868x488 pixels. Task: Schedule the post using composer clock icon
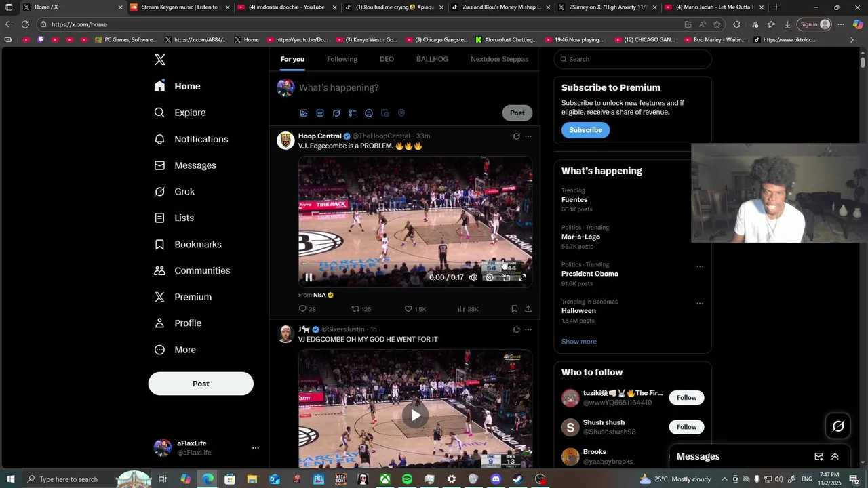(385, 113)
